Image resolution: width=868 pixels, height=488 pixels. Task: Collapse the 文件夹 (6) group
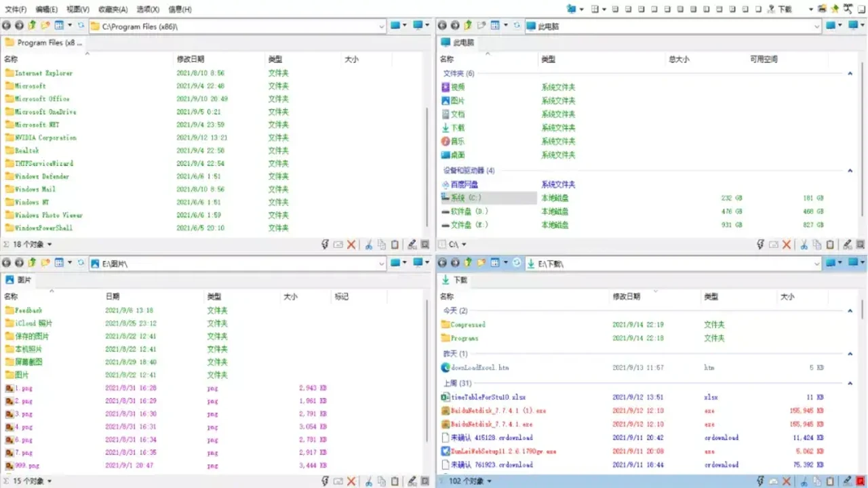[850, 73]
